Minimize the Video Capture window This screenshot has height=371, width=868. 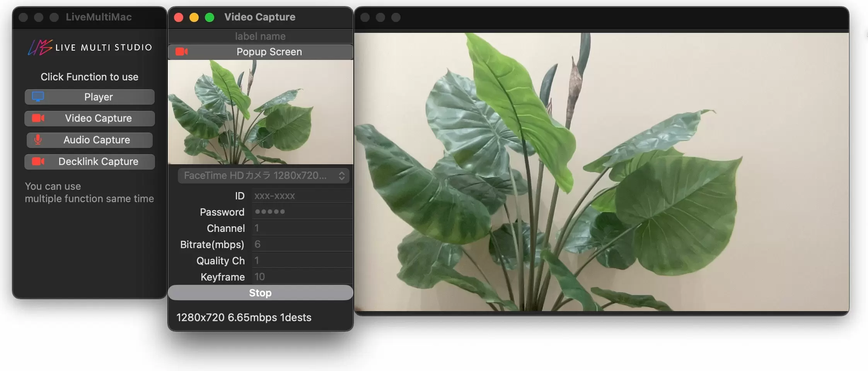pyautogui.click(x=194, y=17)
